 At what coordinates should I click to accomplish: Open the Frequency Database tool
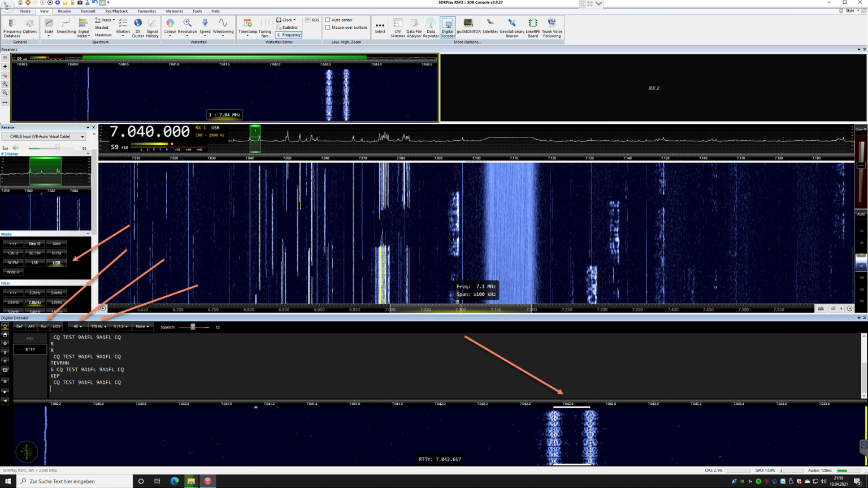pos(12,28)
